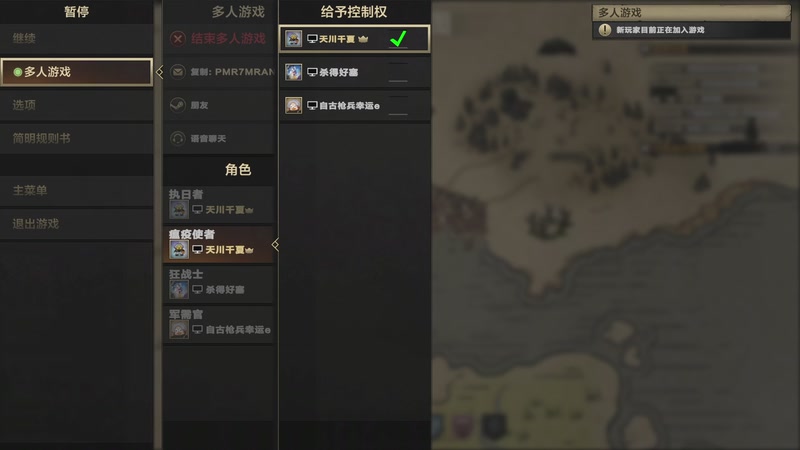Click the 多人游戏 notification header bar
This screenshot has width=800, height=450.
point(691,12)
